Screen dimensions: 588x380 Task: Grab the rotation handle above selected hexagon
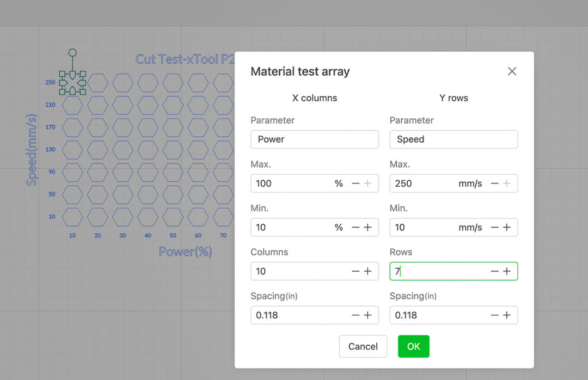[72, 53]
